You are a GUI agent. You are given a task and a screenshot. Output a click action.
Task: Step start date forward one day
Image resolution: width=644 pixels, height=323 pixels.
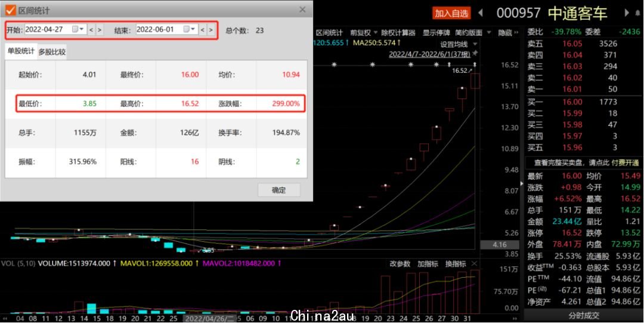100,30
